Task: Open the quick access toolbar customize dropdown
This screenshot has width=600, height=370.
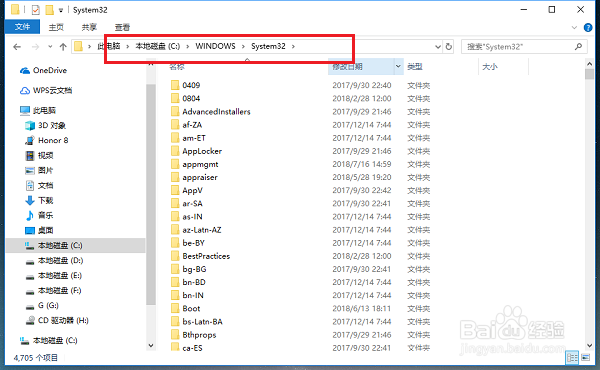Action: [60, 10]
